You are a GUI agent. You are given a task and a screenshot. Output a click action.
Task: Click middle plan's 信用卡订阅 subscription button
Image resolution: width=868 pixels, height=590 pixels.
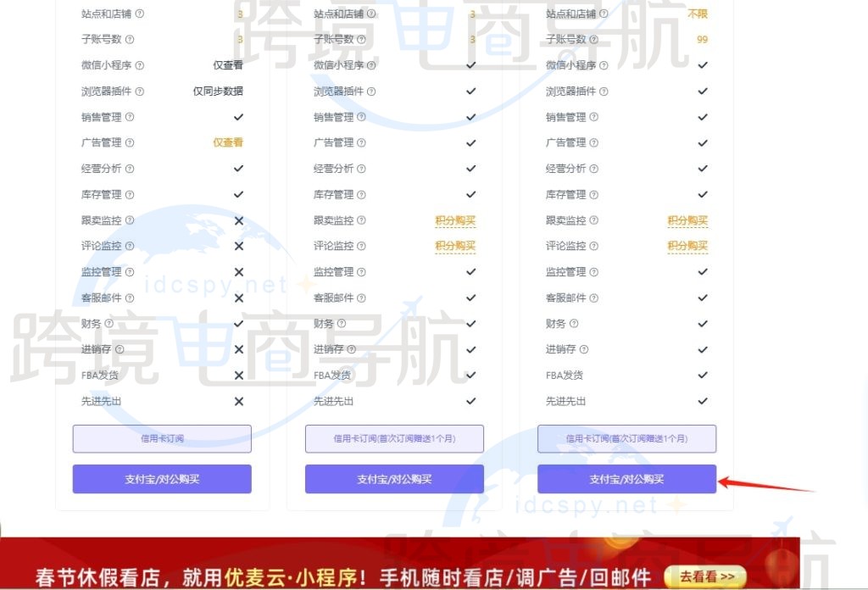394,438
